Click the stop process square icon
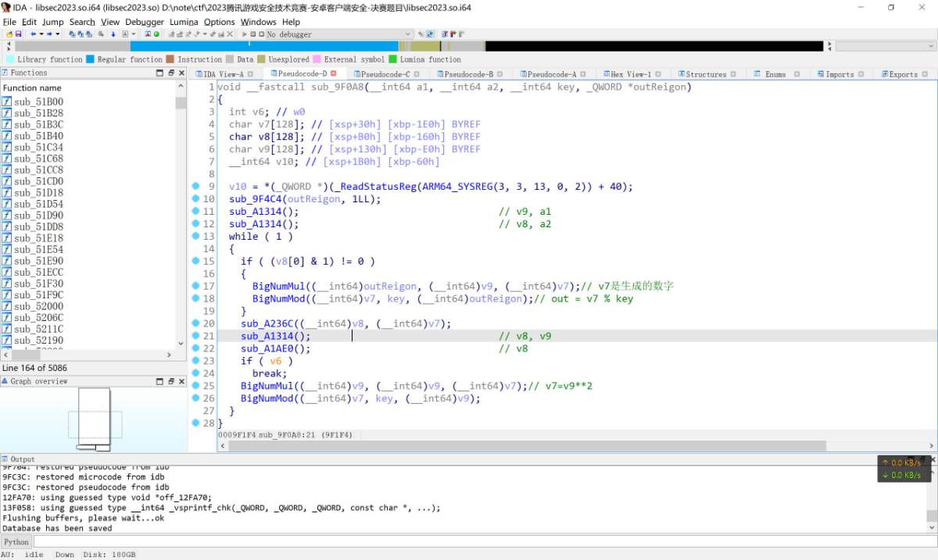Viewport: 938px width, 560px height. point(261,34)
